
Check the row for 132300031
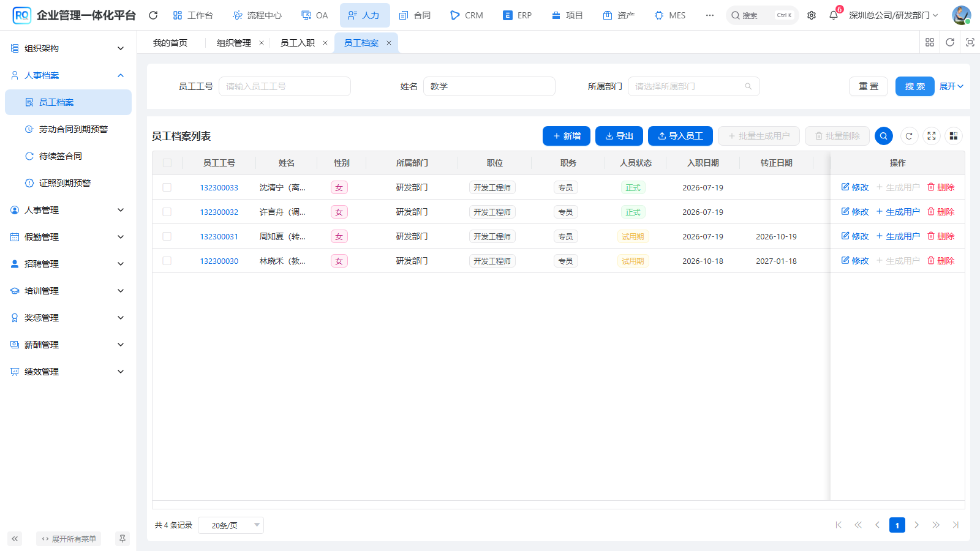tap(167, 236)
